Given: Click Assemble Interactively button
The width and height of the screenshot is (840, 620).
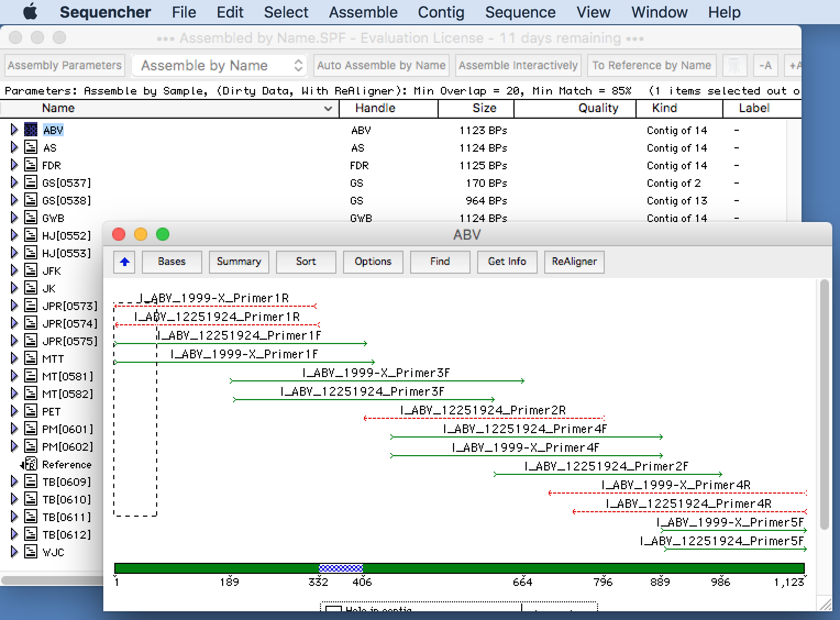Looking at the screenshot, I should coord(518,65).
